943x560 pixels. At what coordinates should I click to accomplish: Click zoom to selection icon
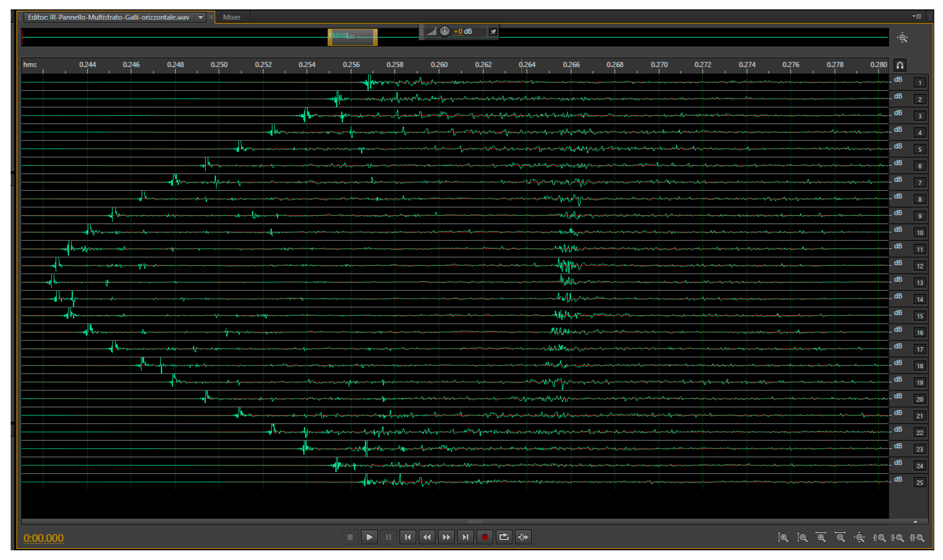[916, 537]
